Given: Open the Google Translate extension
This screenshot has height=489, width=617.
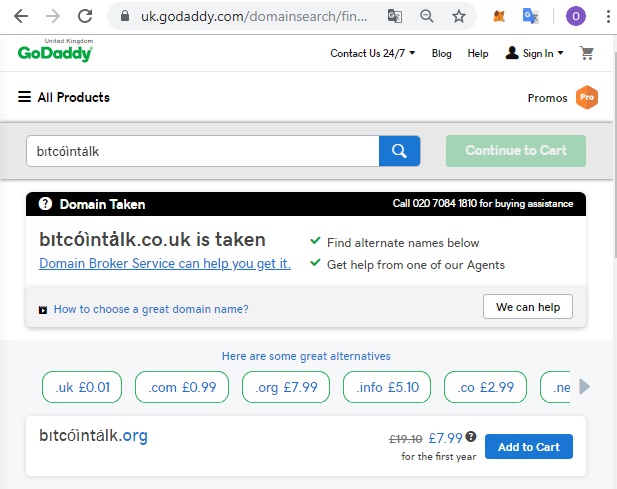Looking at the screenshot, I should pos(530,16).
